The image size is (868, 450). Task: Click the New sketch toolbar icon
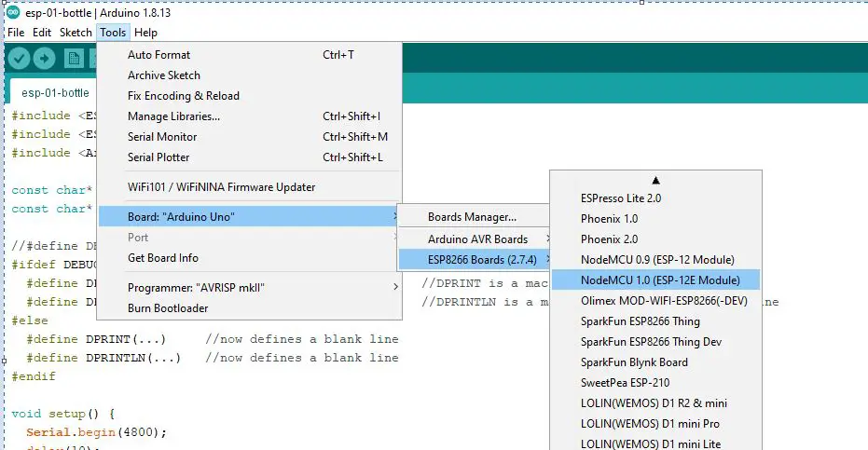[74, 58]
